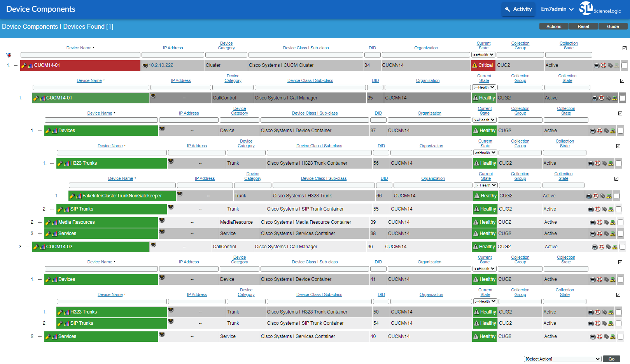The width and height of the screenshot is (630, 364).
Task: Open wrench icon for green CUCM14-01 Call Manager
Action: pyautogui.click(x=36, y=98)
